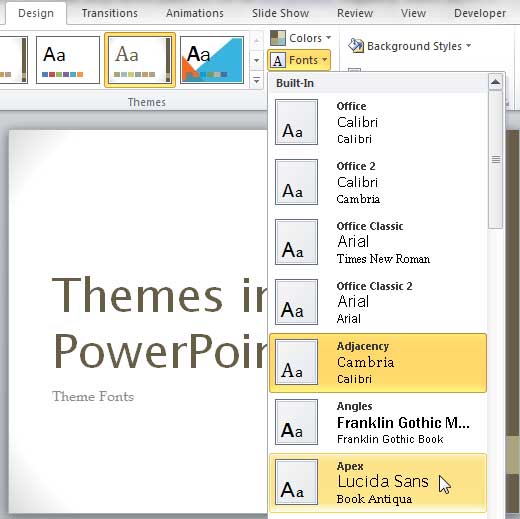
Task: Select the highlighted tan-colored theme thumbnail
Action: [x=140, y=60]
